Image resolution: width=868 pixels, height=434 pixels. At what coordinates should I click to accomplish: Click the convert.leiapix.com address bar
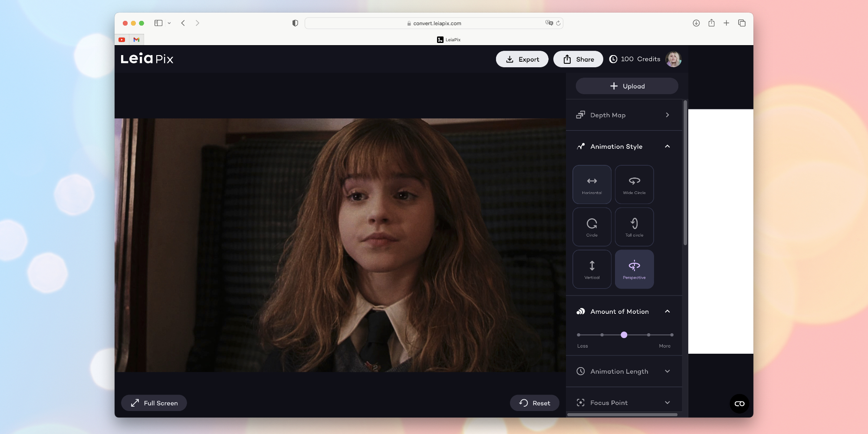point(434,23)
